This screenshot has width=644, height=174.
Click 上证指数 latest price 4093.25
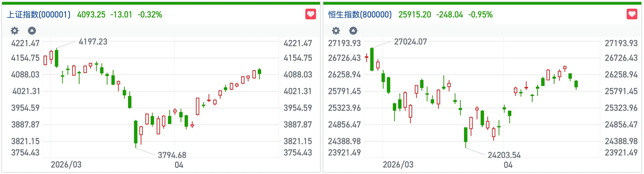pyautogui.click(x=91, y=15)
